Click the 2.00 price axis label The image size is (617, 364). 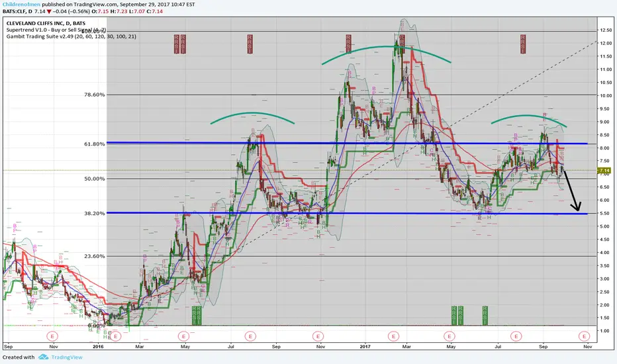606,305
